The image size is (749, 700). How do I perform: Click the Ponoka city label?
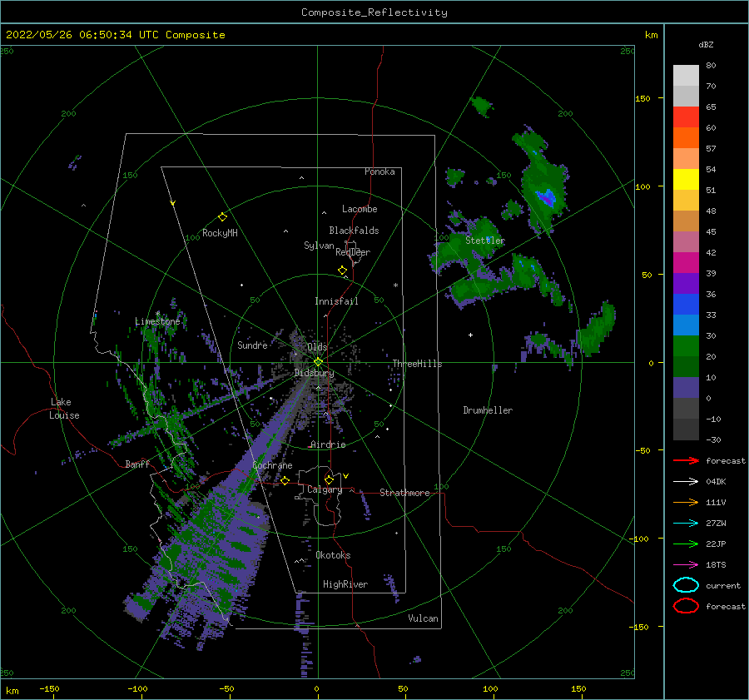379,171
